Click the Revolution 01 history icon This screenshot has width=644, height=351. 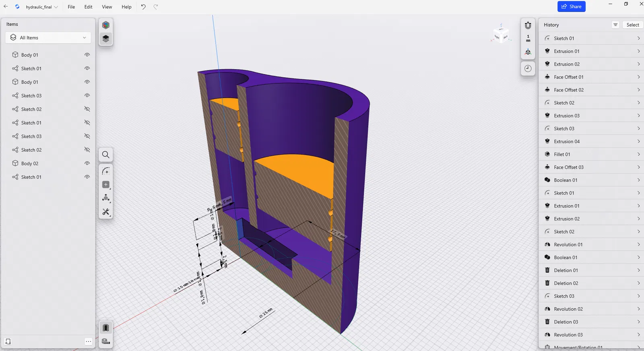547,244
